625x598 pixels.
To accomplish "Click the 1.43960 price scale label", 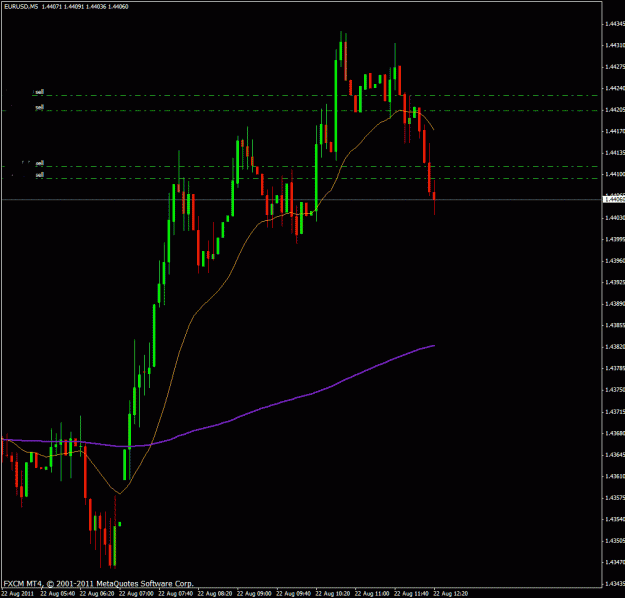I will 615,261.
